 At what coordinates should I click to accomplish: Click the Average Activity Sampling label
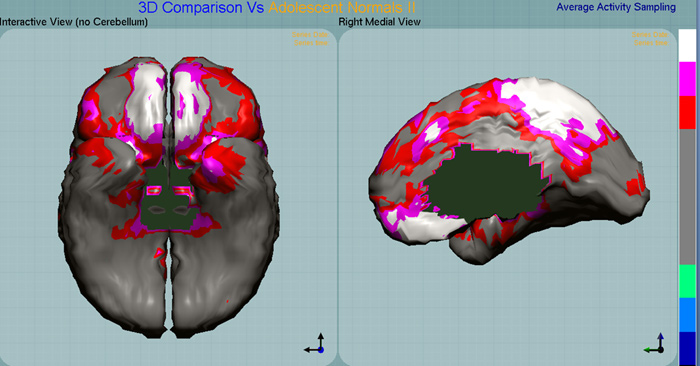click(616, 7)
